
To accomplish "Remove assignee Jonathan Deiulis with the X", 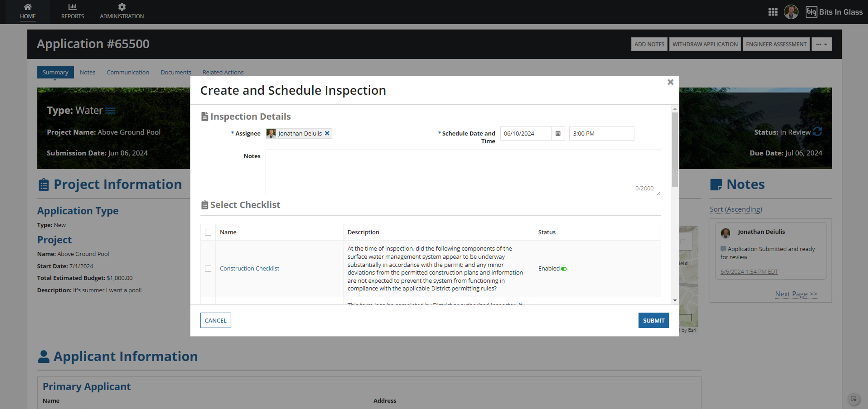I will 327,133.
